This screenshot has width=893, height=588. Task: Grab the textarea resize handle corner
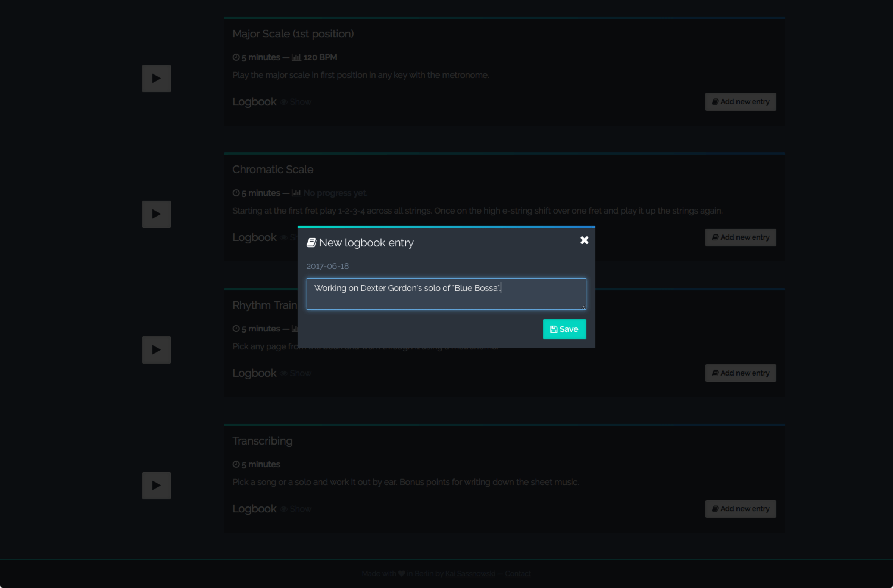(583, 307)
